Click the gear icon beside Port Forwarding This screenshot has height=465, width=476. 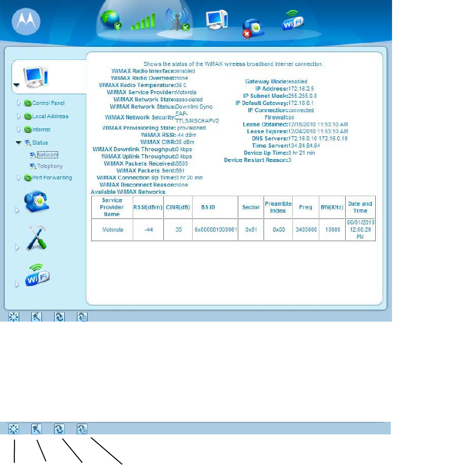(28, 178)
